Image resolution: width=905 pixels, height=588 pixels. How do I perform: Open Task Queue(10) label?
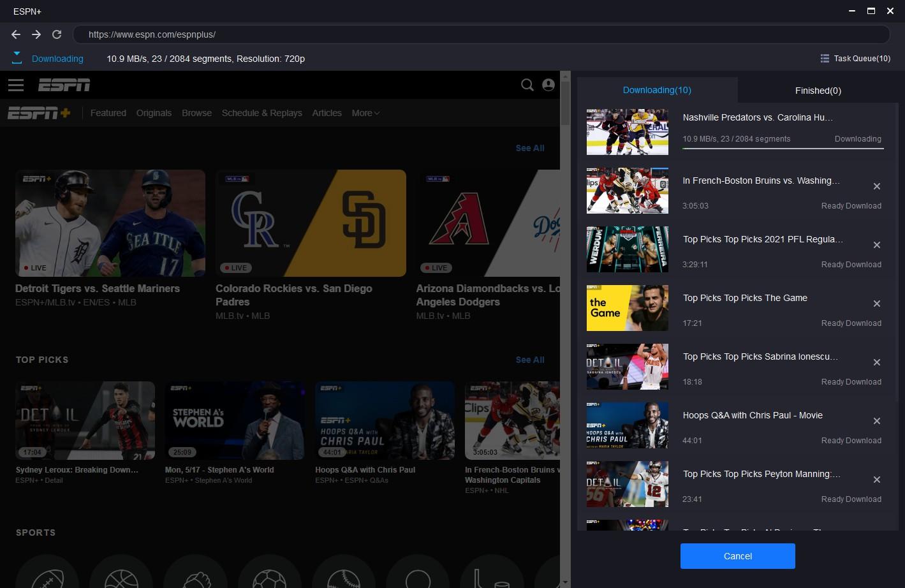click(x=862, y=59)
